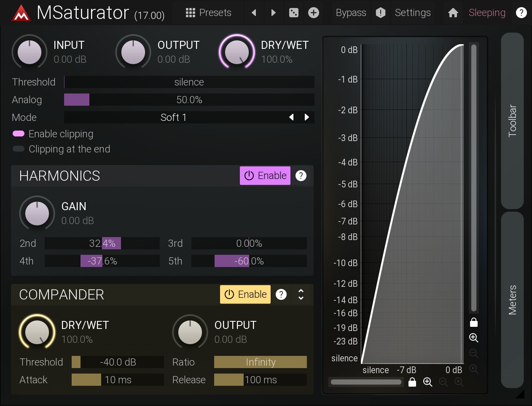The height and width of the screenshot is (406, 532).
Task: Open the Toolbar side tab
Action: click(x=512, y=120)
